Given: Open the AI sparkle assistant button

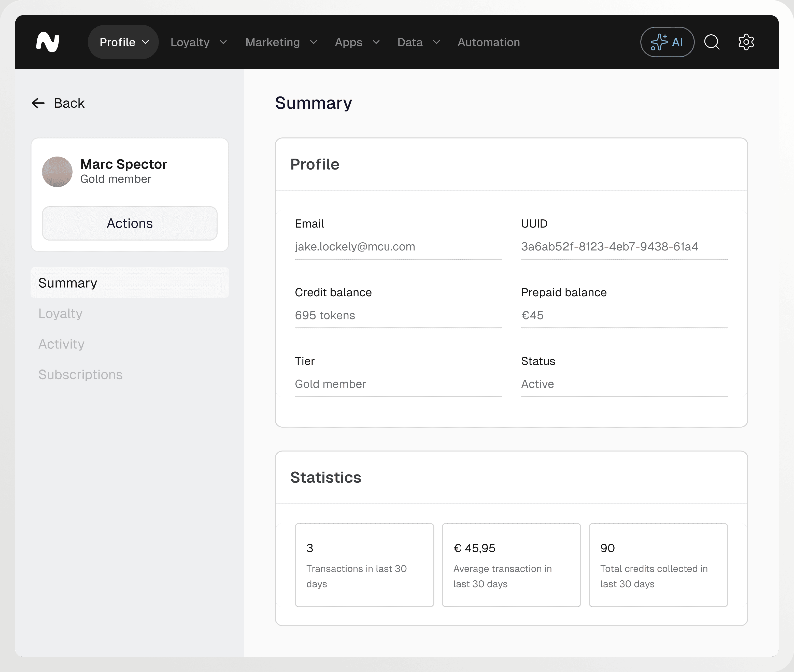Looking at the screenshot, I should [x=667, y=42].
